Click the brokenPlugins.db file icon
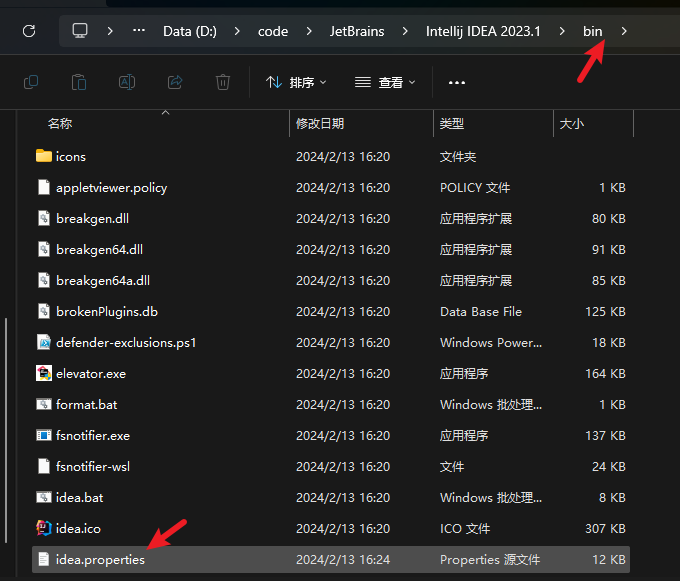 [x=44, y=311]
